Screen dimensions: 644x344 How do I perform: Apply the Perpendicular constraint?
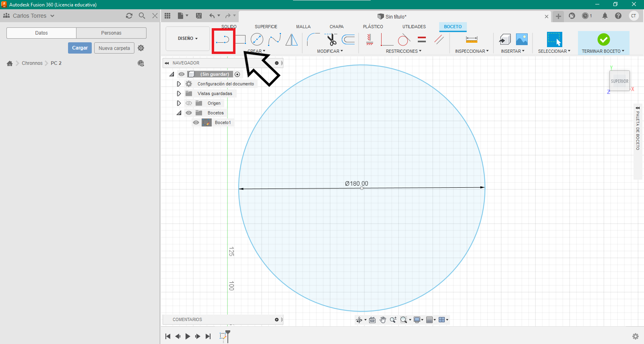click(x=387, y=39)
